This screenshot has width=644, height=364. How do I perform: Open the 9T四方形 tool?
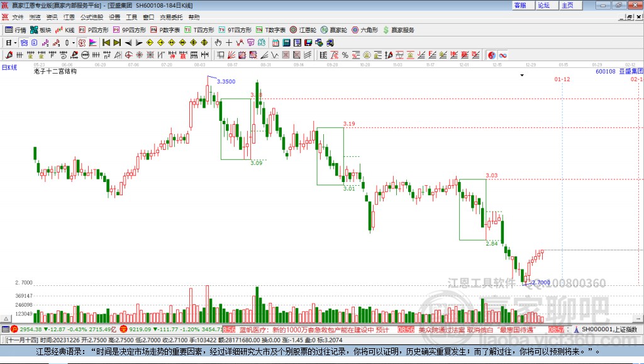pos(235,30)
